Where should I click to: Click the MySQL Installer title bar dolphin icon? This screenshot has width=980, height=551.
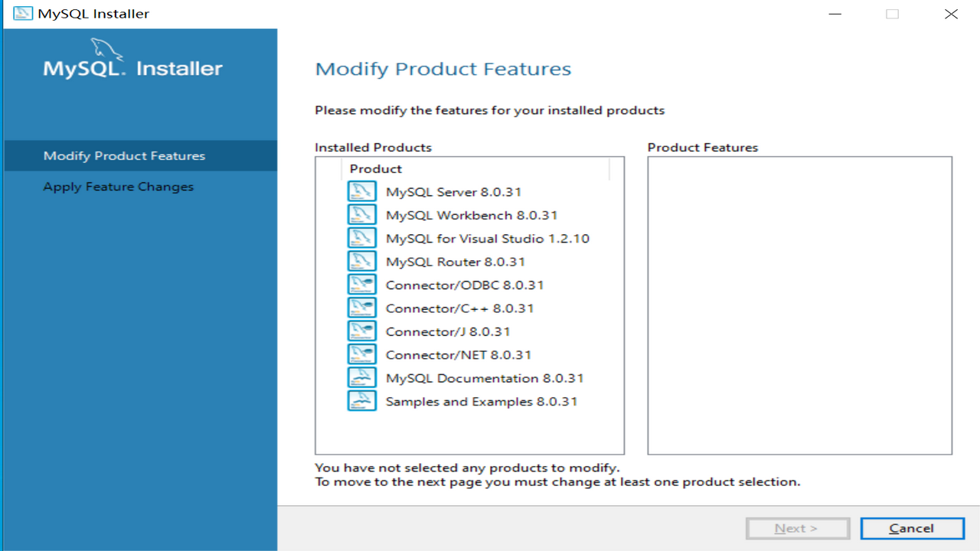(20, 13)
